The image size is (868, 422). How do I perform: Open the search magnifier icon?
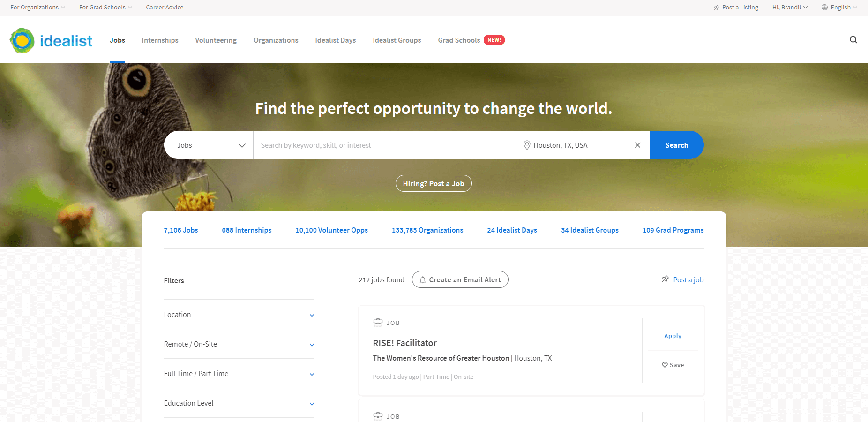coord(853,40)
